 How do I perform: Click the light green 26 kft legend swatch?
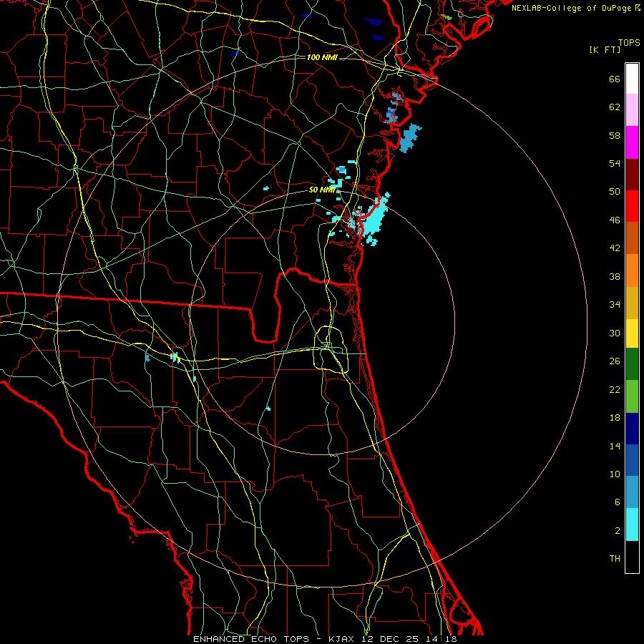point(632,396)
